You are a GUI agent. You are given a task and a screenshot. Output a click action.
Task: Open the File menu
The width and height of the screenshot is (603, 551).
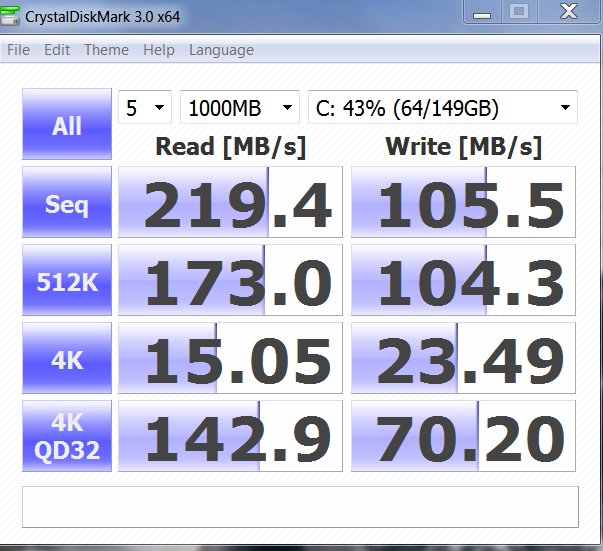pyautogui.click(x=18, y=50)
